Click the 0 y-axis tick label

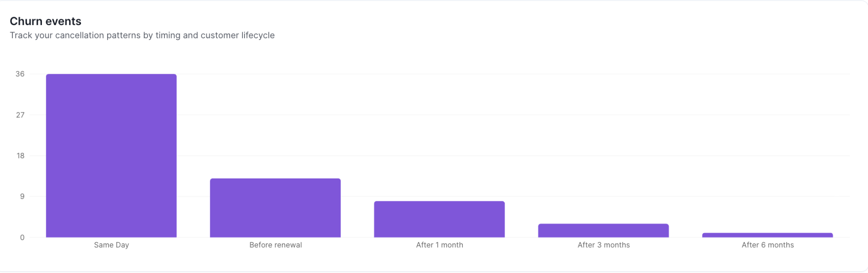pos(22,237)
